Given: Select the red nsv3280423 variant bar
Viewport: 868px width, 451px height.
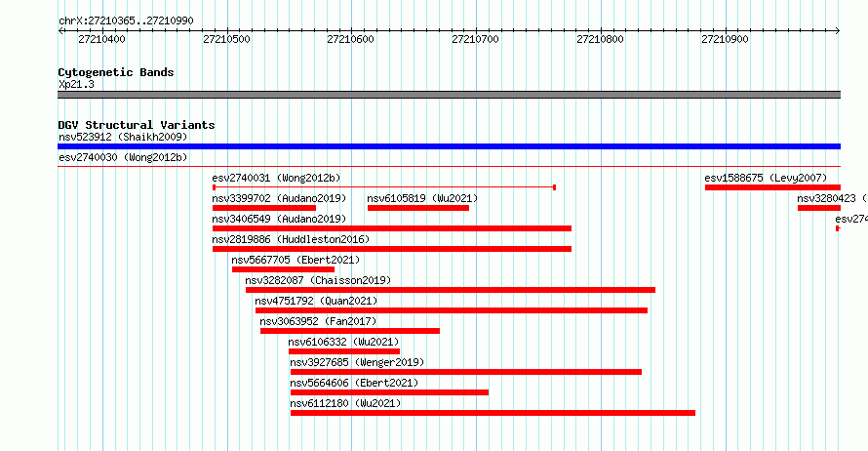Looking at the screenshot, I should click(x=819, y=208).
